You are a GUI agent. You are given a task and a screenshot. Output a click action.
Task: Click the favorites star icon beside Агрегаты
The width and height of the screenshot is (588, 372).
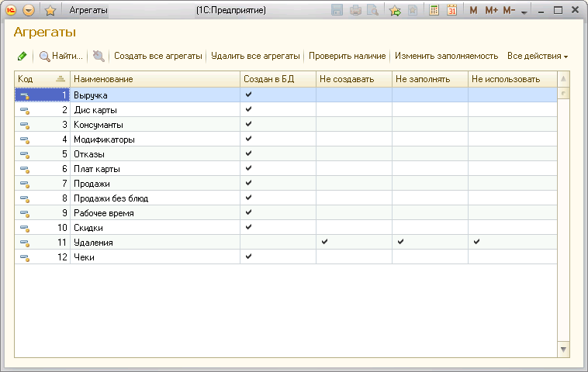50,11
